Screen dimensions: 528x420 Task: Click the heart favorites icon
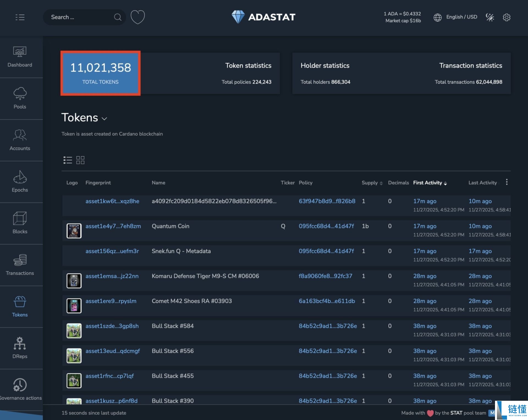137,17
